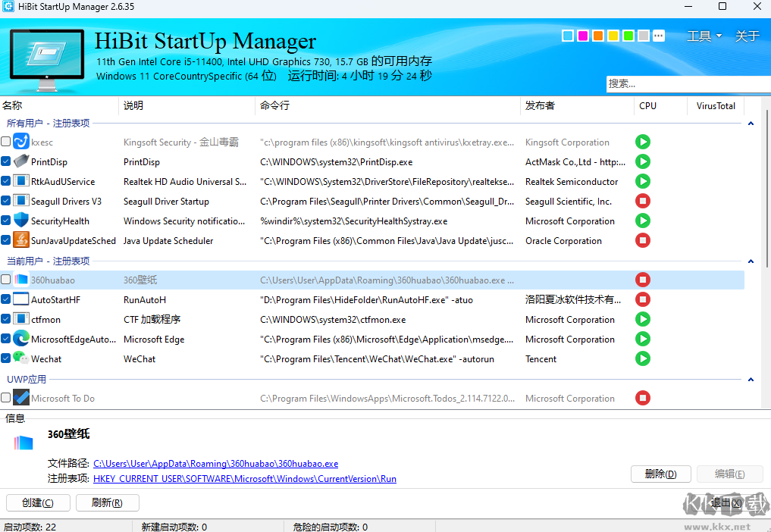771x532 pixels.
Task: Select the blue theme color swatch
Action: point(567,36)
